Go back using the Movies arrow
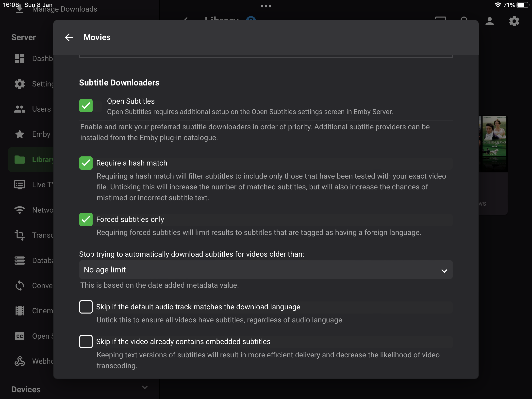532x399 pixels. [x=69, y=37]
